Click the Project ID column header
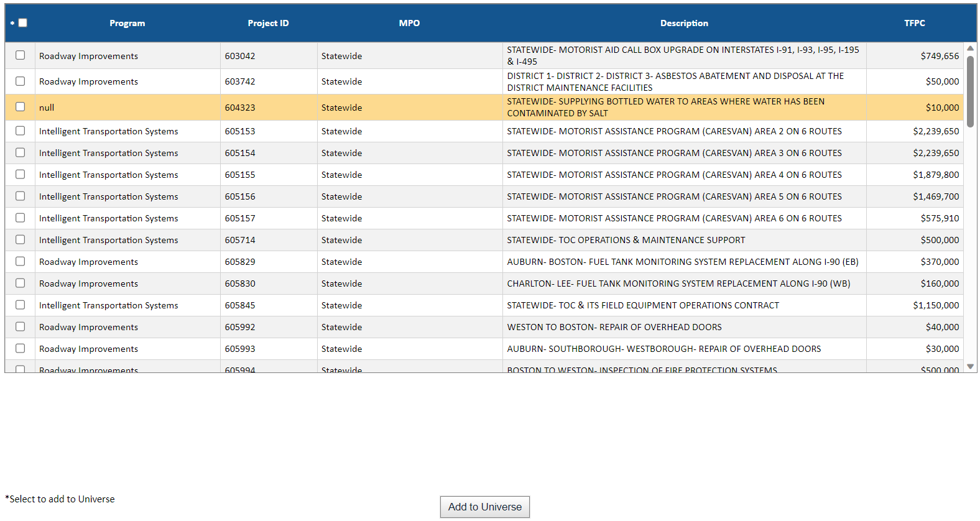 tap(268, 23)
